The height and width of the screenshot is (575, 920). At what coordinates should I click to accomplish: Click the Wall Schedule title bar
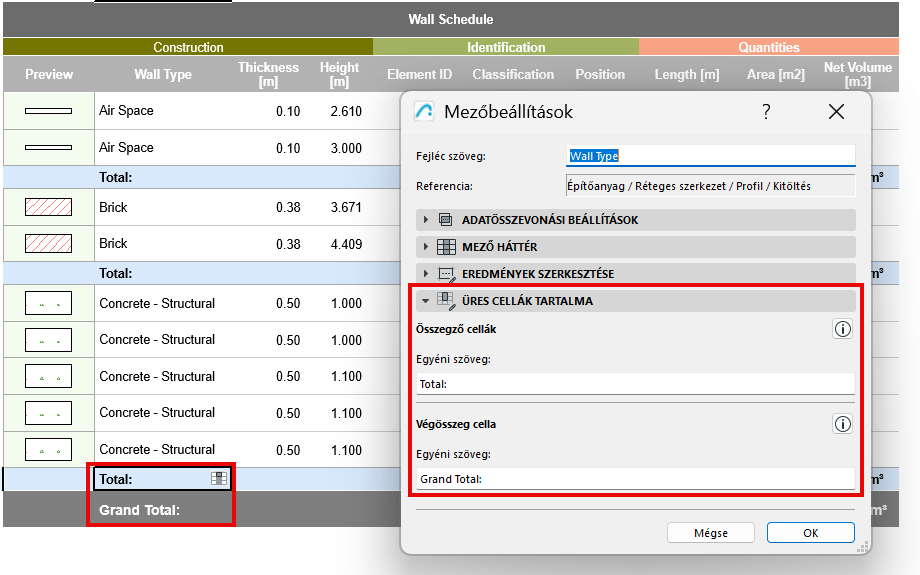click(x=451, y=19)
